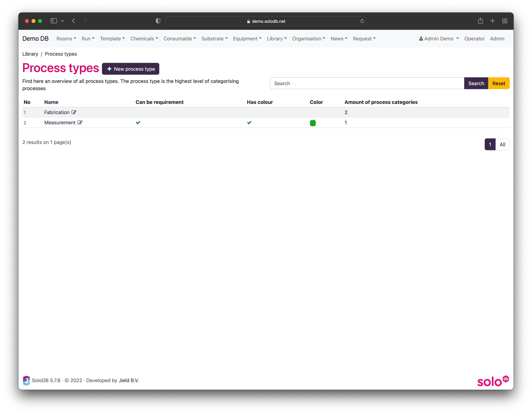Toggle the Has colour checkmark for Measurement
This screenshot has height=414, width=532.
[249, 123]
